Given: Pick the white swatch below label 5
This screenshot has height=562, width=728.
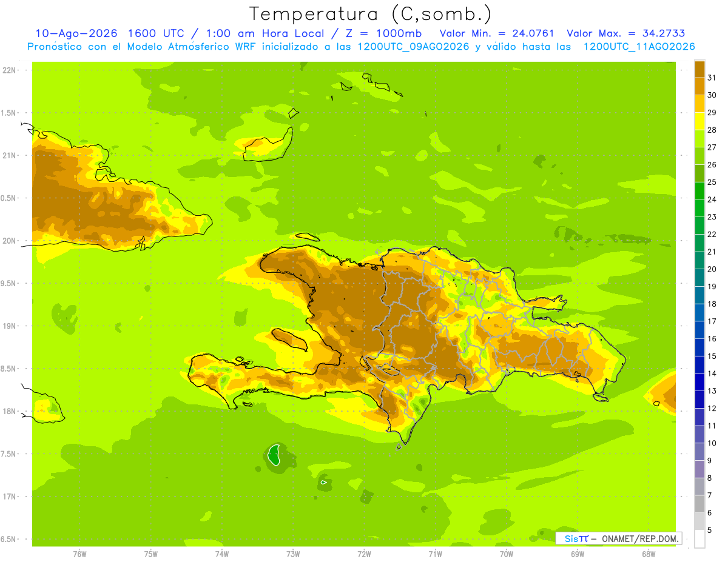Looking at the screenshot, I should 699,539.
